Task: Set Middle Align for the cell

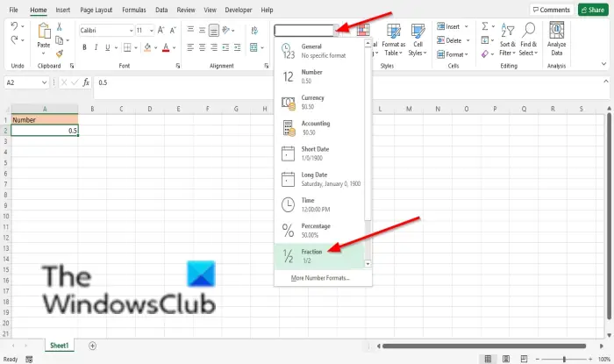Action: coord(202,30)
